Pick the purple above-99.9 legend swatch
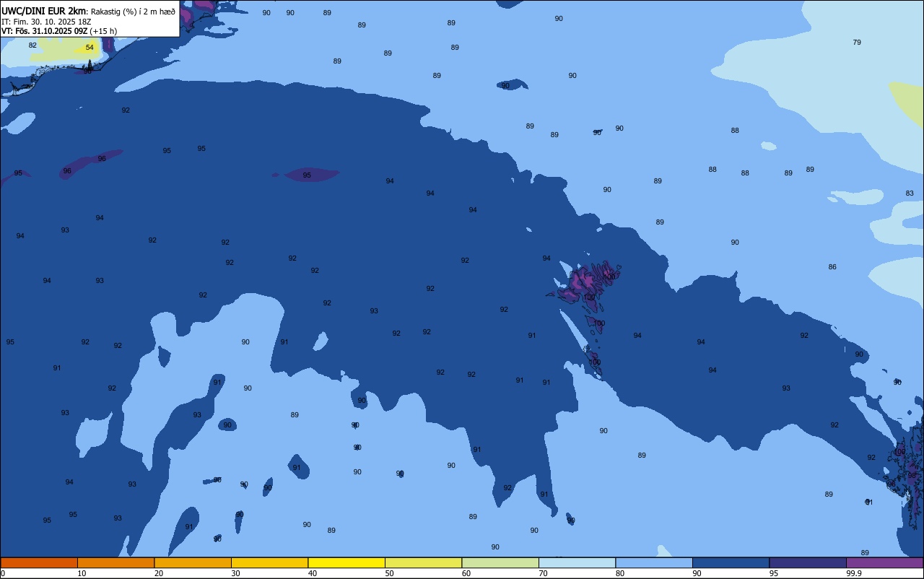Viewport: 924px width, 579px height. click(884, 562)
